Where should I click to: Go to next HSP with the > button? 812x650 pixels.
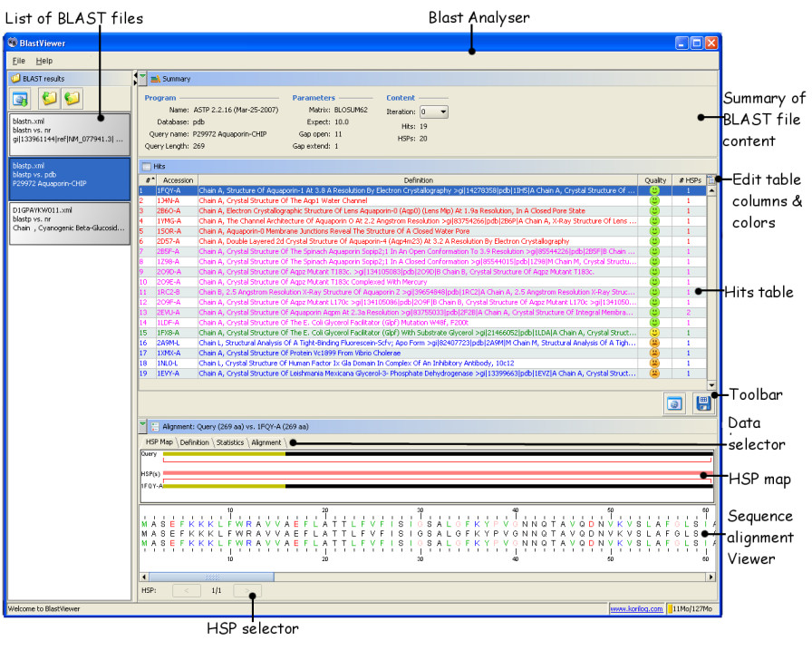point(247,590)
